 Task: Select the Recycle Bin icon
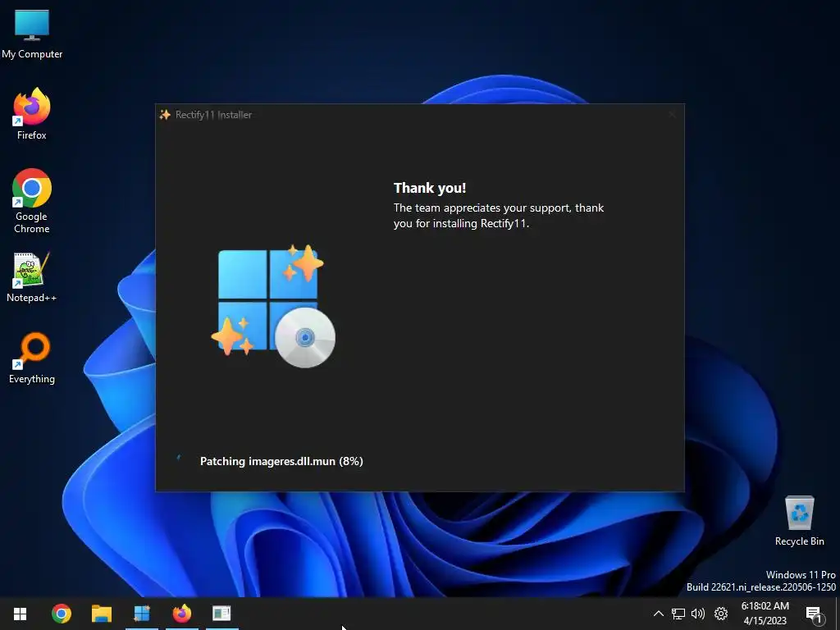[799, 521]
